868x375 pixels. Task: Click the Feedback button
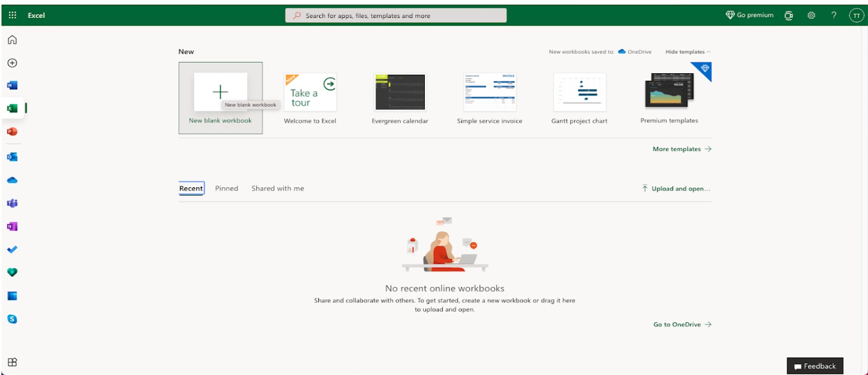pos(815,366)
